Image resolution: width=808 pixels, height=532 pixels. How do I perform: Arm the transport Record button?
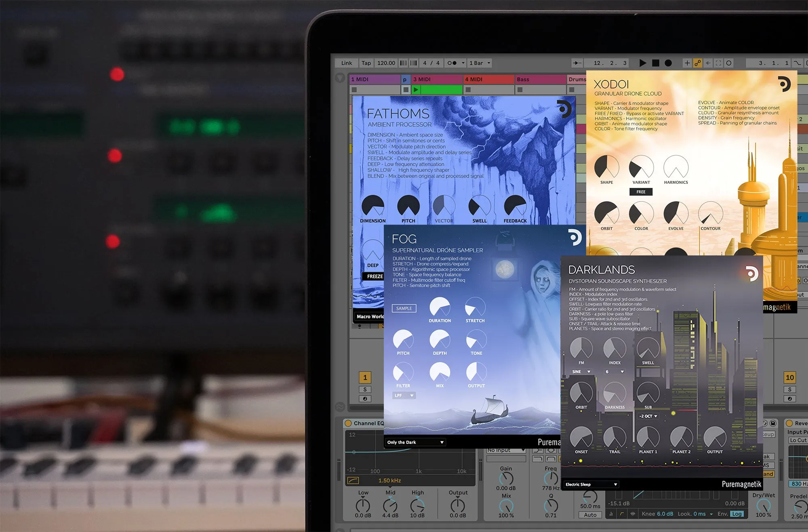coord(668,63)
